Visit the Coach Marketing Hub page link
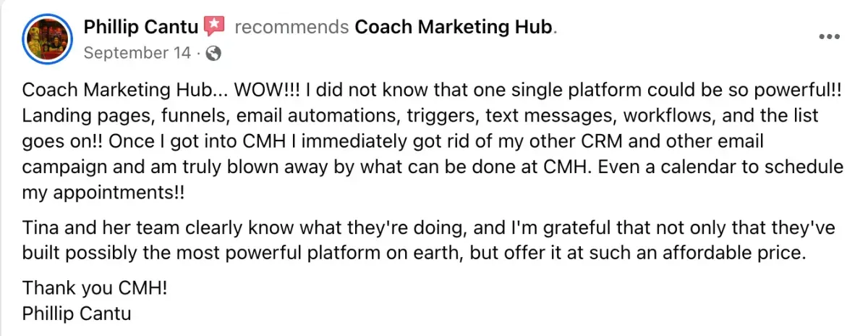 454,28
